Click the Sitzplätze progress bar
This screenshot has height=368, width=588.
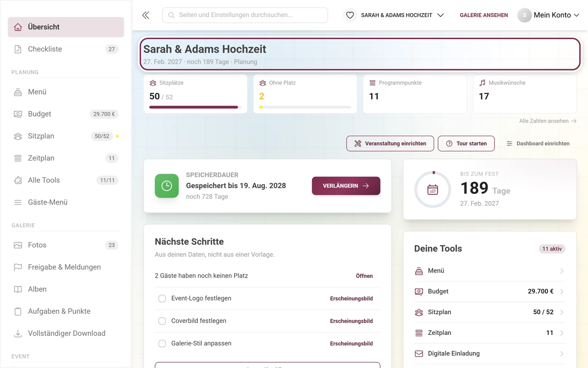tap(195, 107)
